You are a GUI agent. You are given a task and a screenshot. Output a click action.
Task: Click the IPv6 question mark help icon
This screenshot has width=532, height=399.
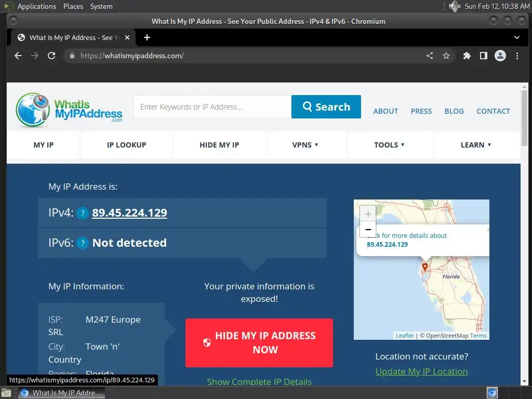point(83,243)
